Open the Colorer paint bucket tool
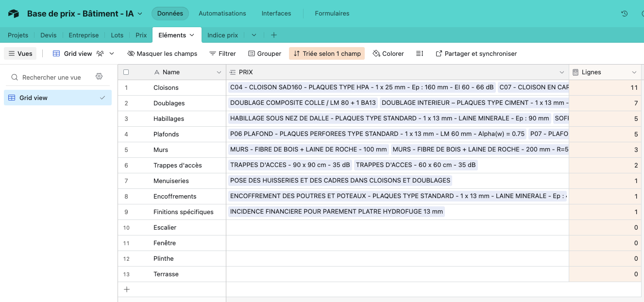644x302 pixels. [388, 53]
